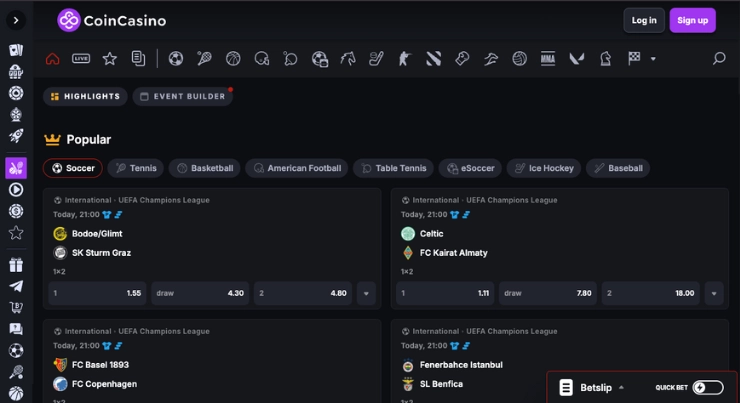Select the American football helmet icon in toolbar
Screen dimensions: 740x403
click(261, 59)
